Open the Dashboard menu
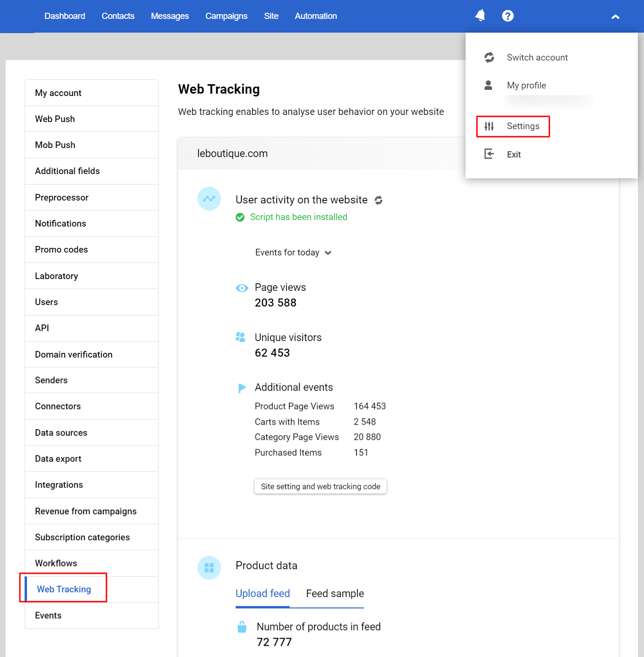Image resolution: width=644 pixels, height=657 pixels. 65,16
